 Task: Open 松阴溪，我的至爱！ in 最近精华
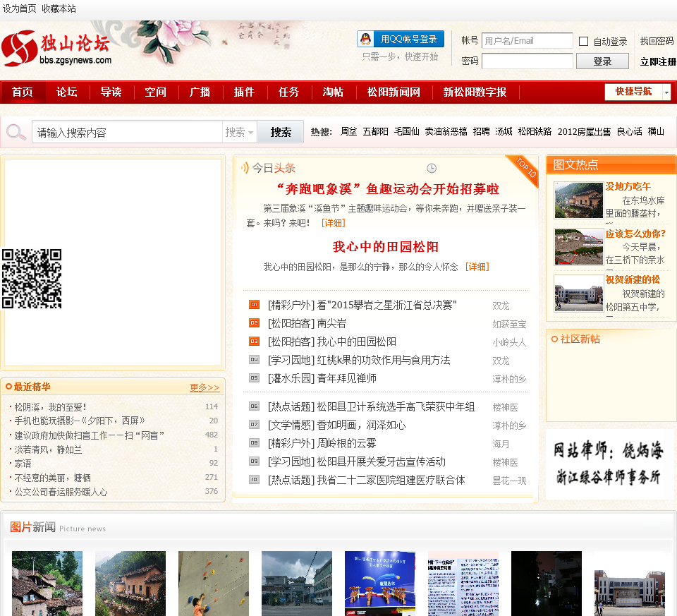pos(50,407)
